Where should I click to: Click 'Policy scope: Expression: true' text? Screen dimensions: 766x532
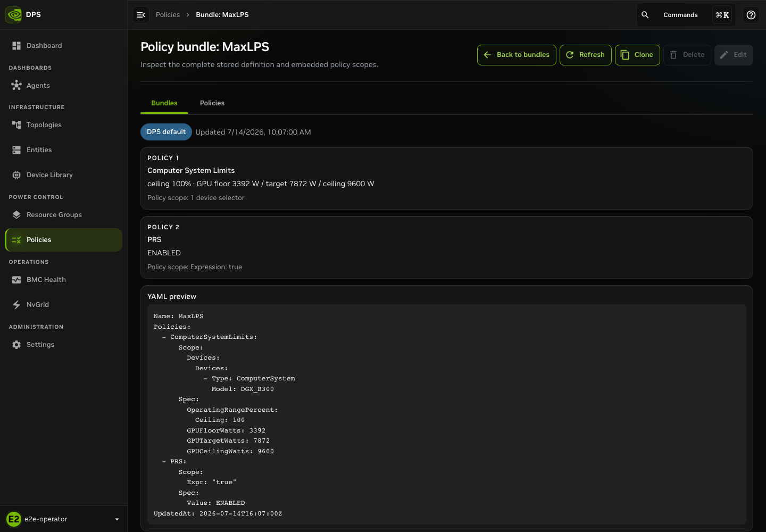tap(195, 267)
